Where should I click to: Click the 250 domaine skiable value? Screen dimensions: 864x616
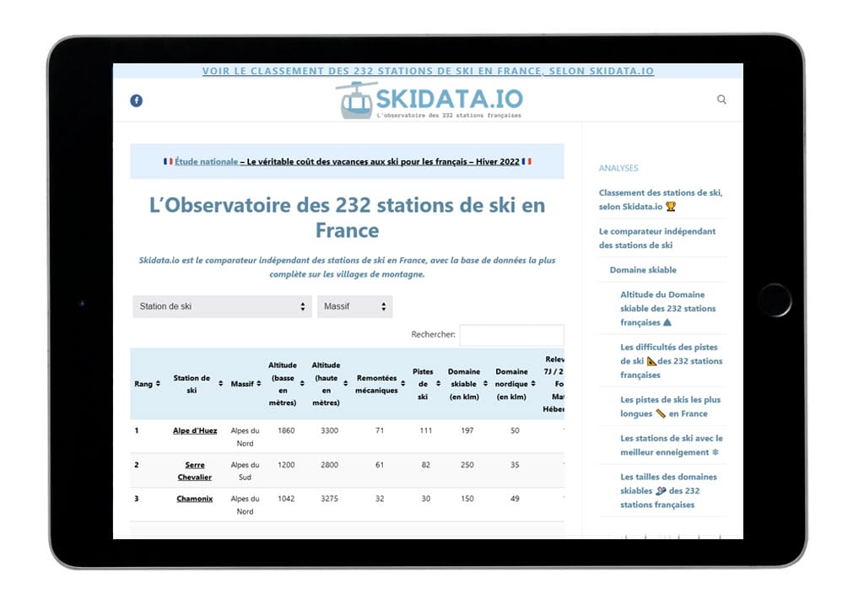467,464
